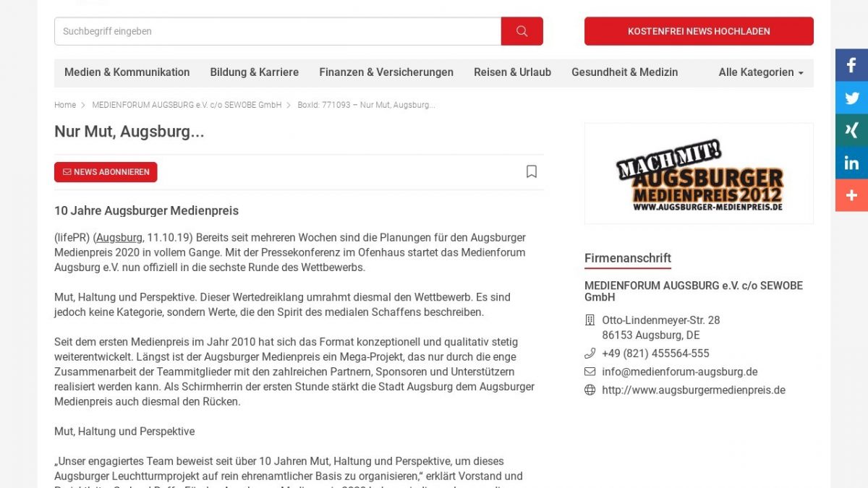Click the Firmenanschrift heading

pyautogui.click(x=628, y=258)
